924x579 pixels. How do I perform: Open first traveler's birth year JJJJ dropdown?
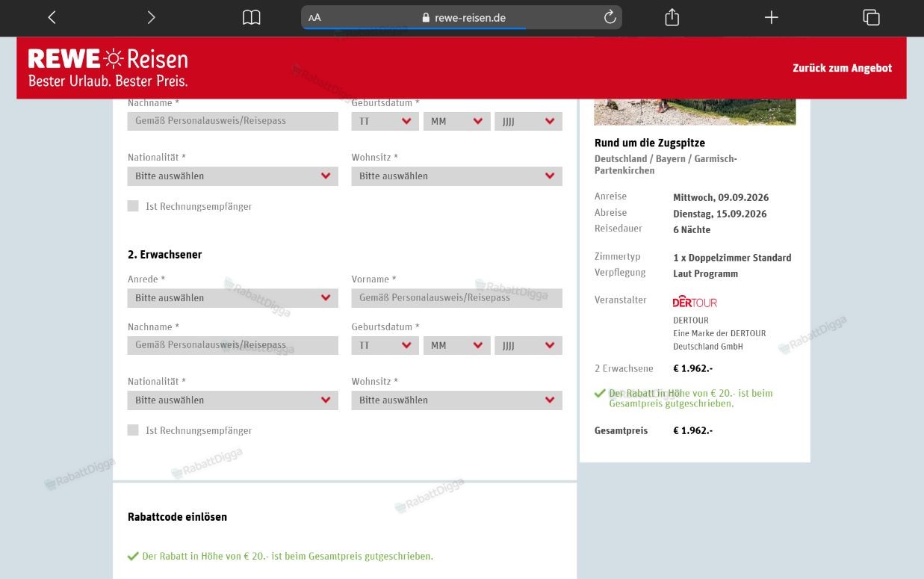point(528,121)
